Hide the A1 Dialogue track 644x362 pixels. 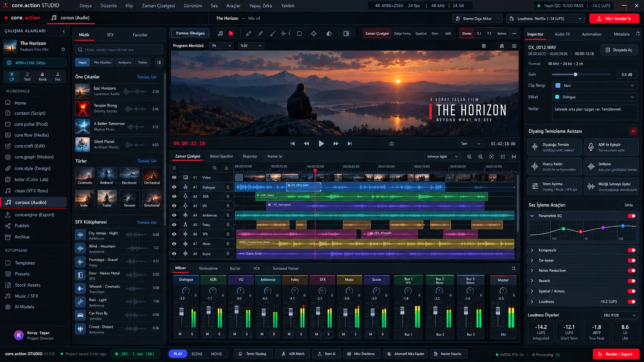174,187
